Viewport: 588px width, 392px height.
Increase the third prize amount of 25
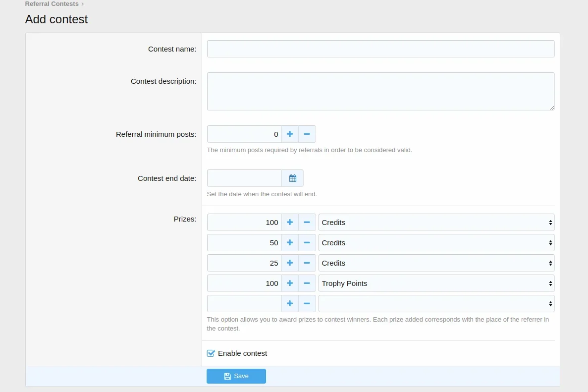(290, 263)
